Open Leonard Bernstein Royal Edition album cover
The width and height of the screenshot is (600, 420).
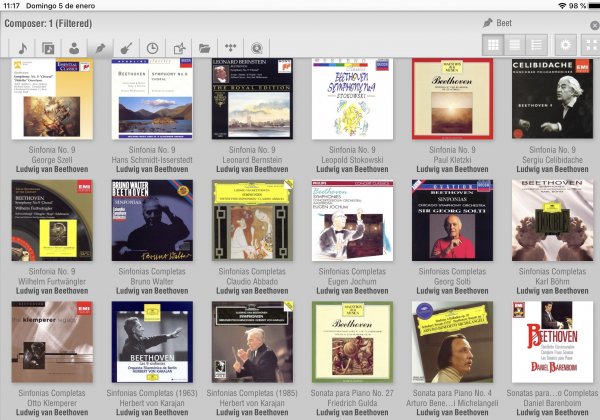(x=252, y=99)
